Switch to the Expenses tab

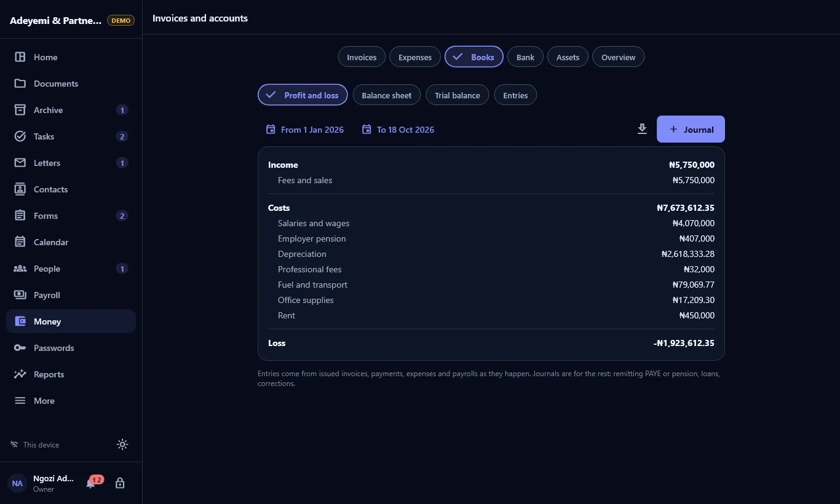415,57
